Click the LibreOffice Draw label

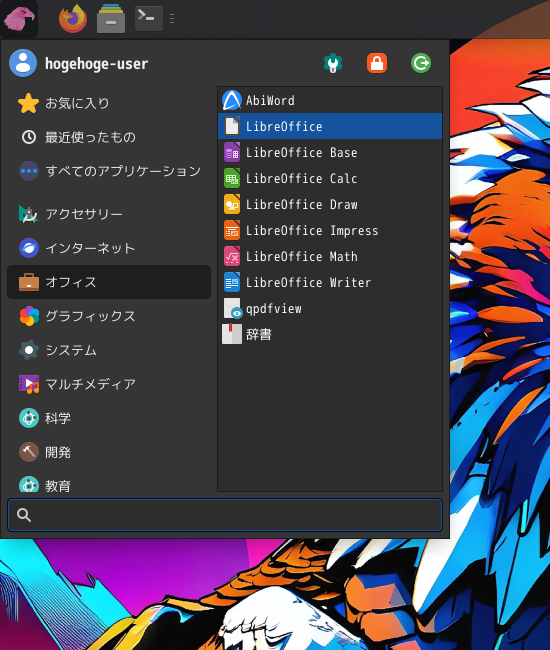302,205
